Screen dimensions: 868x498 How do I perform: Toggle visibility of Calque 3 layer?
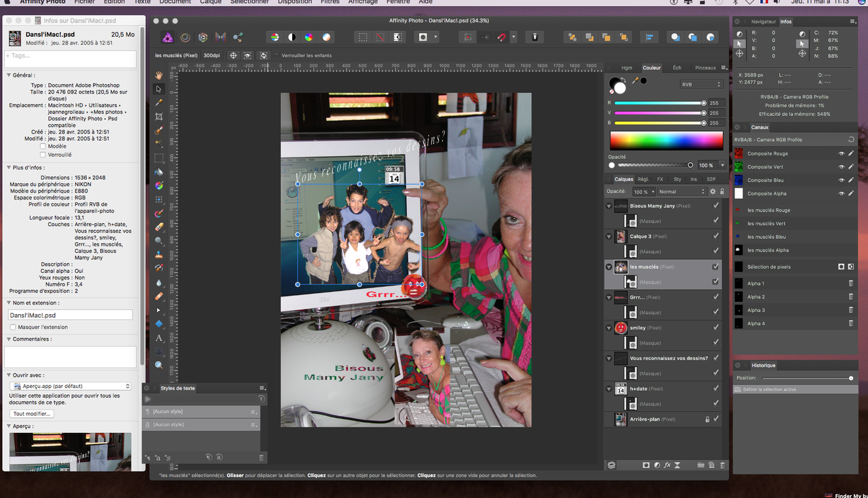(x=716, y=236)
